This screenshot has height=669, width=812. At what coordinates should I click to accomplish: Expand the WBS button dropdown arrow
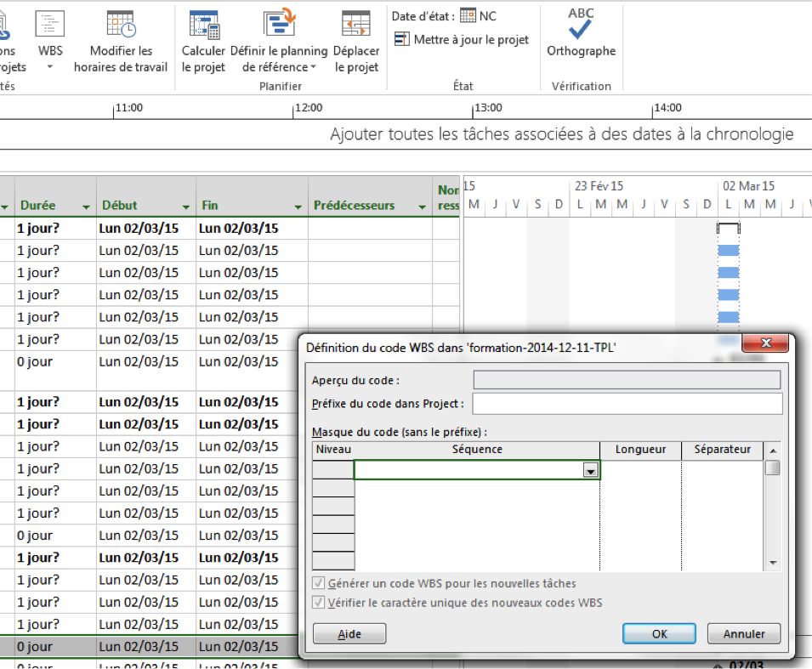[x=49, y=67]
